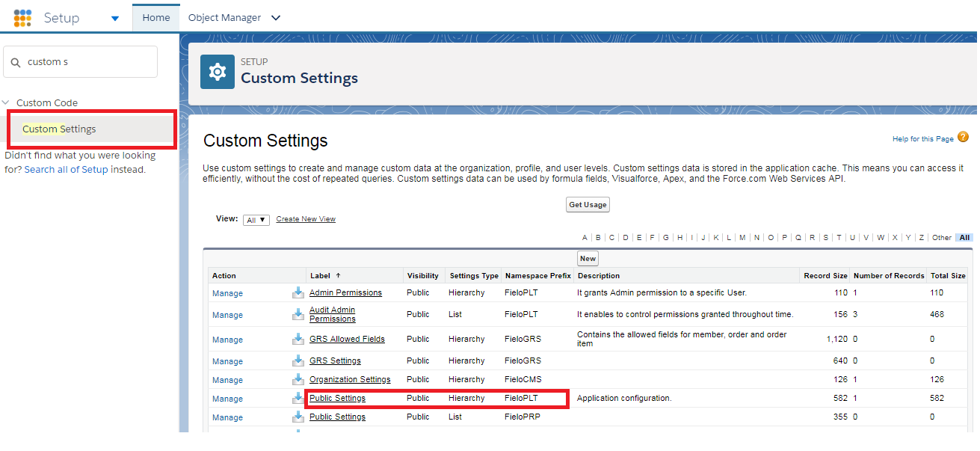Open the View dropdown set to All
The height and width of the screenshot is (451, 980).
click(x=256, y=220)
